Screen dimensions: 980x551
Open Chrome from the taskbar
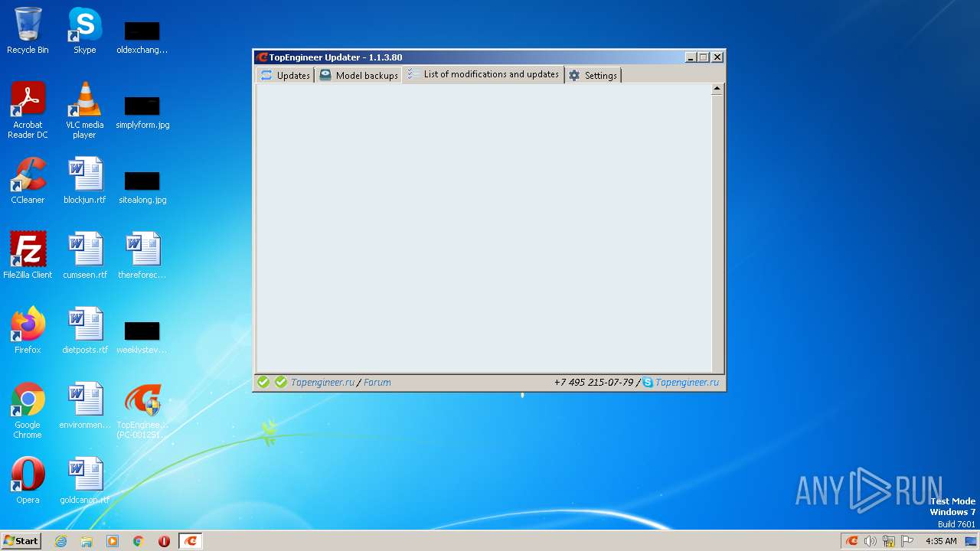139,541
